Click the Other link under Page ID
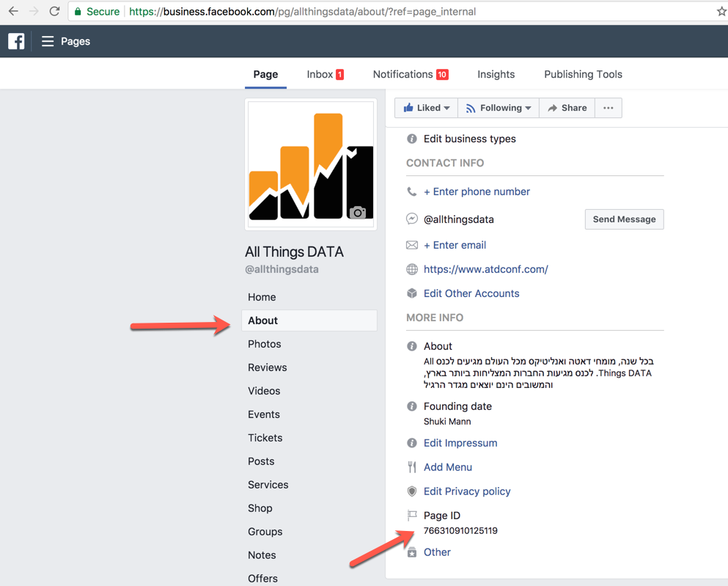728x586 pixels. pyautogui.click(x=437, y=552)
